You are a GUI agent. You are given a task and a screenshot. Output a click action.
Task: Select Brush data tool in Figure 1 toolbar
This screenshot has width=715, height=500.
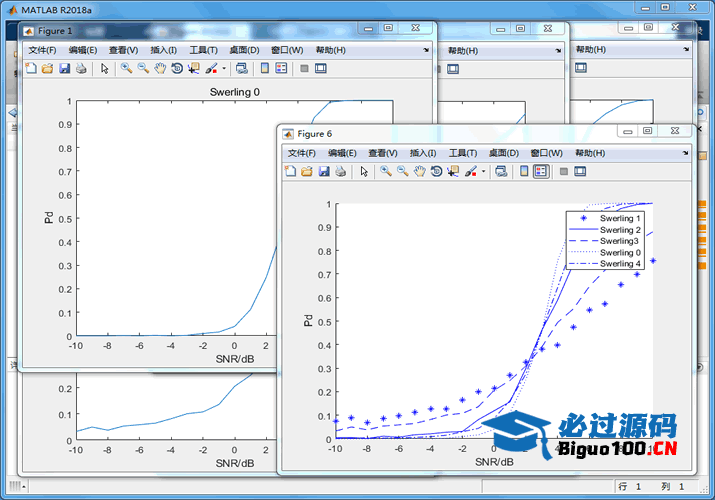211,68
